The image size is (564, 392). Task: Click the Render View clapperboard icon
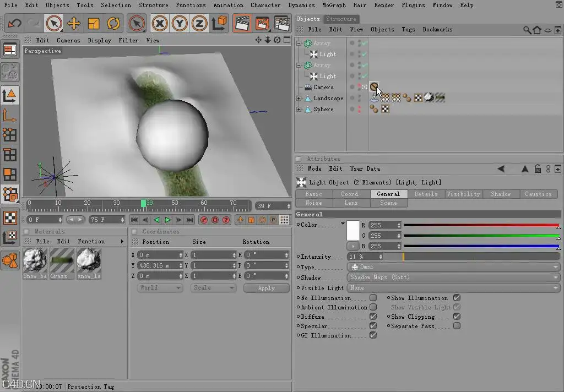pos(242,24)
